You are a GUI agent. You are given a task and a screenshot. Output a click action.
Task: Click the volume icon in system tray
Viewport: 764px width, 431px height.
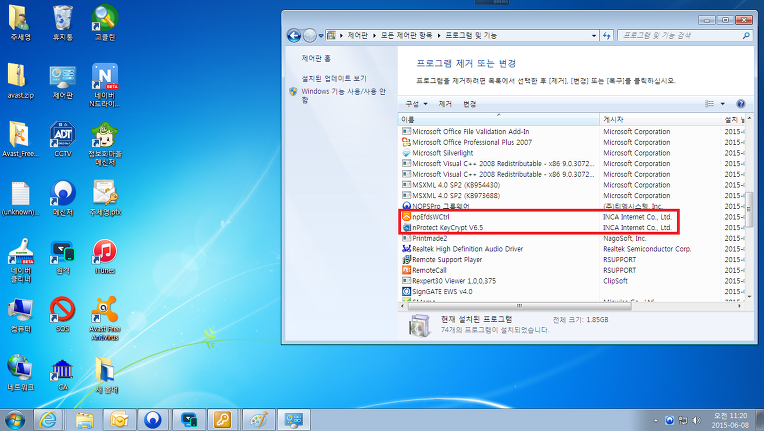[696, 420]
